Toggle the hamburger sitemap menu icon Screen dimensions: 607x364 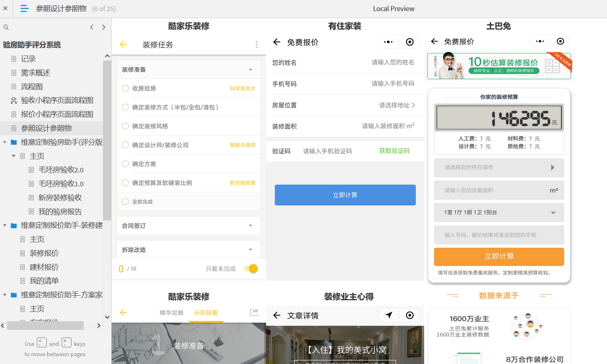click(x=24, y=9)
